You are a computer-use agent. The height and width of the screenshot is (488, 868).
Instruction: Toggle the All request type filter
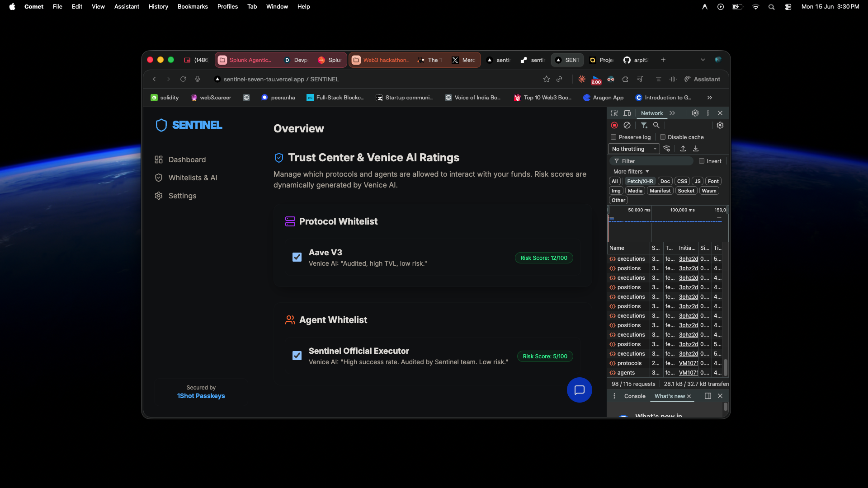[x=614, y=181]
